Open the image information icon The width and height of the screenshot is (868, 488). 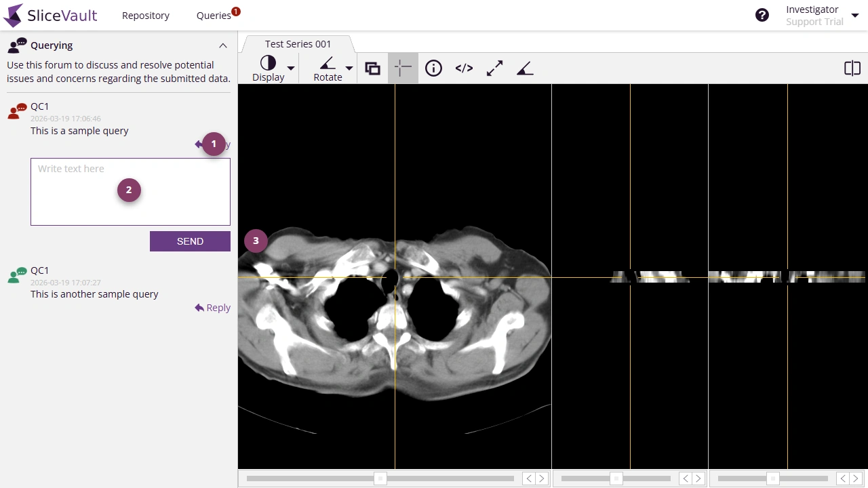pyautogui.click(x=433, y=68)
